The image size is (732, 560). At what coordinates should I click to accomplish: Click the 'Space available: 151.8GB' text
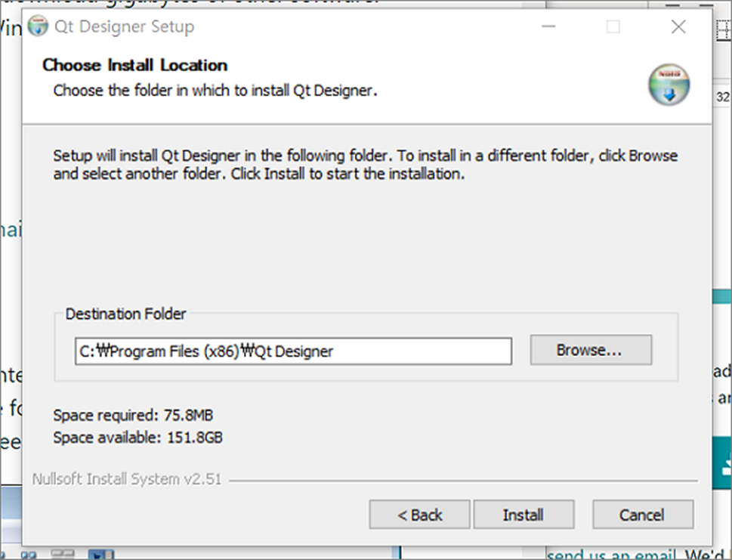tap(137, 438)
